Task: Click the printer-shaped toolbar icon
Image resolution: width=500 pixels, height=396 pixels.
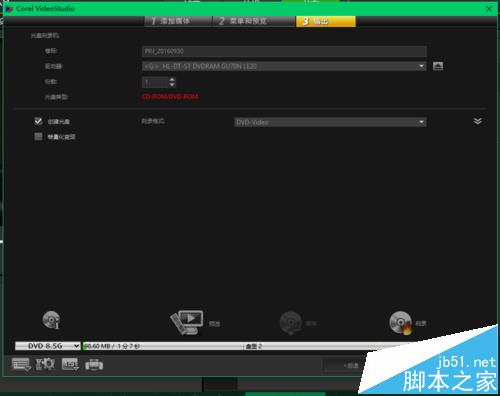Action: click(94, 365)
